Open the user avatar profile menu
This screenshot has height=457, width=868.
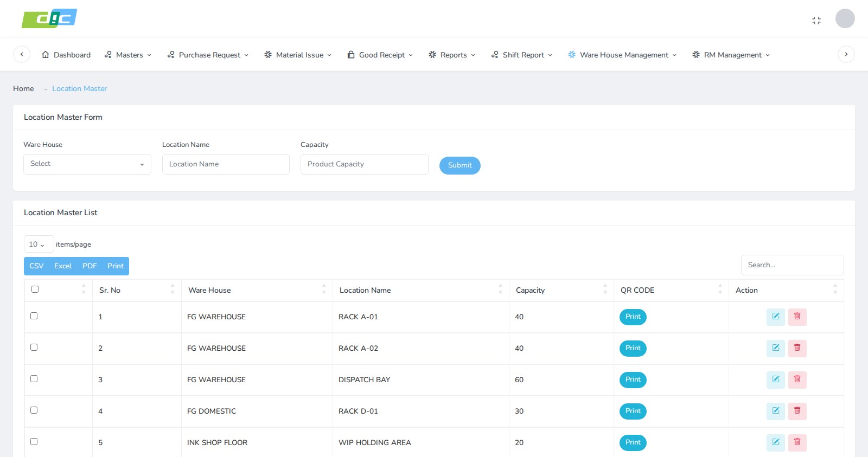click(845, 18)
